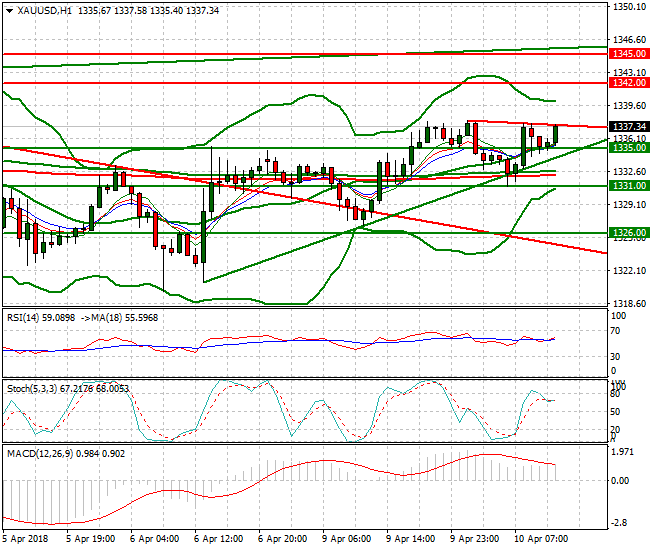Viewport: 650px width, 550px height.
Task: Select the red 1342.00 resistance level label
Action: pyautogui.click(x=628, y=84)
